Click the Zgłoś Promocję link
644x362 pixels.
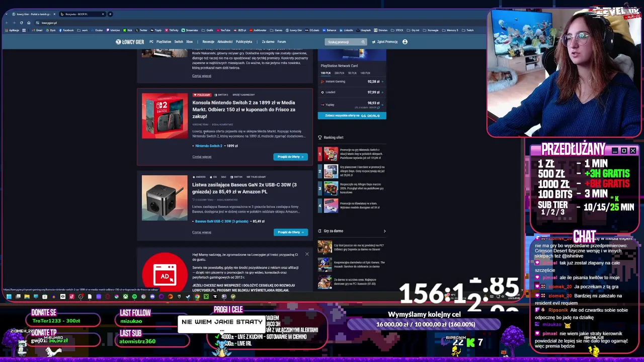tap(385, 42)
